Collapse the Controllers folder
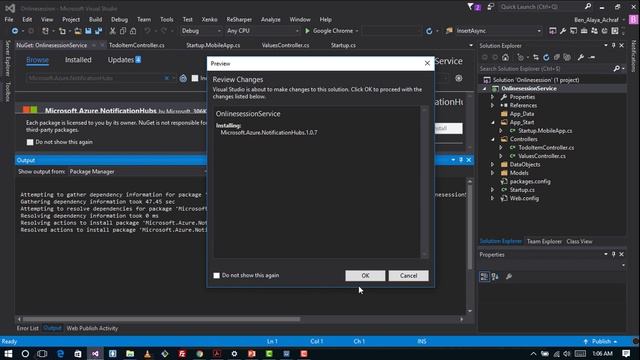 pyautogui.click(x=493, y=139)
